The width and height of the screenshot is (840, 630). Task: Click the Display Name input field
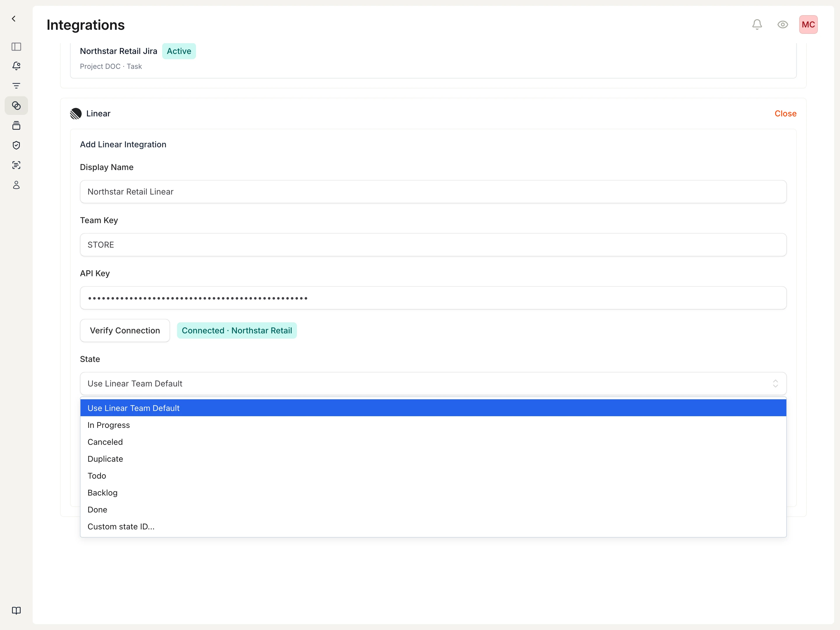433,192
